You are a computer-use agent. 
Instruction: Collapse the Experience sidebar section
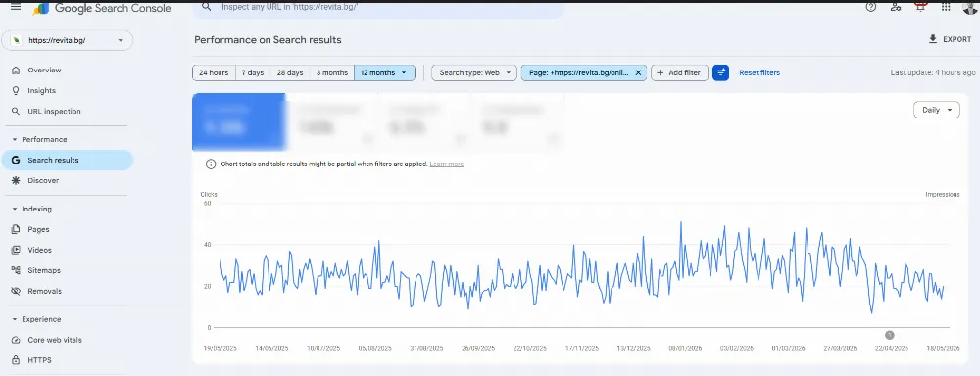(x=36, y=319)
